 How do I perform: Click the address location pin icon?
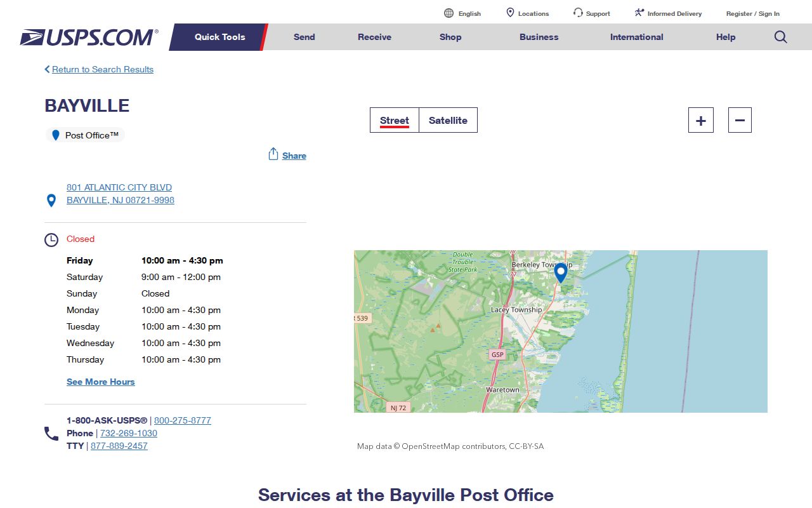point(51,201)
